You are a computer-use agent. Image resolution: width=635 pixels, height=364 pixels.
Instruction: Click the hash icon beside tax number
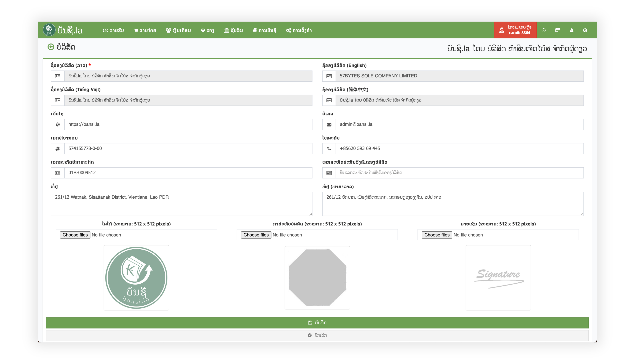[x=58, y=149]
